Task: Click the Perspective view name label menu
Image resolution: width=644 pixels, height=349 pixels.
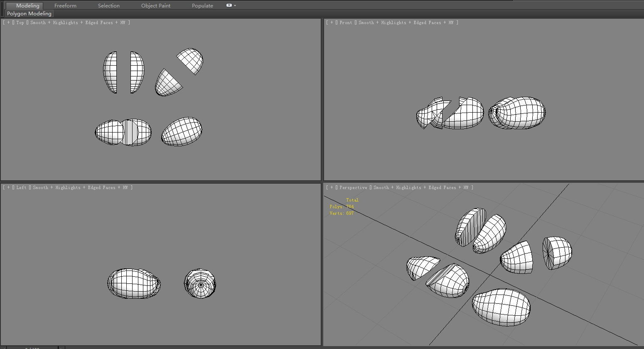Action: tap(353, 187)
